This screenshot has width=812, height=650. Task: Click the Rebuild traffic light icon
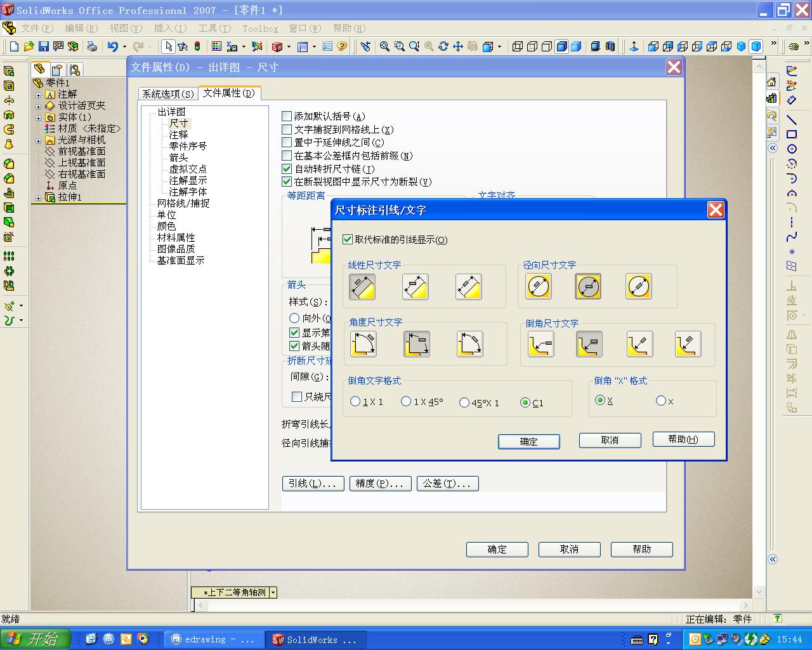(x=197, y=46)
